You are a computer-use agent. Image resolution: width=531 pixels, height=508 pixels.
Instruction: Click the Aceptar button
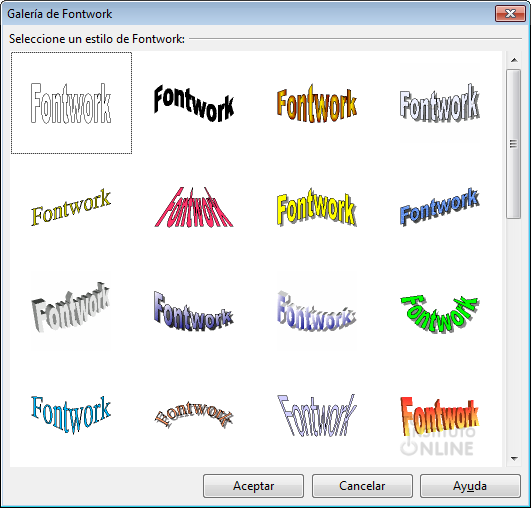[253, 486]
